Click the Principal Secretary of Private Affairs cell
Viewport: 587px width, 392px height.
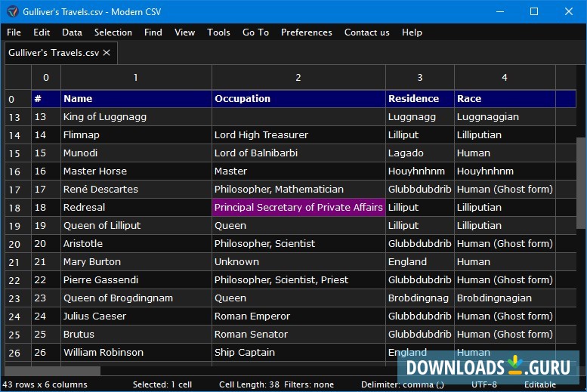click(298, 208)
